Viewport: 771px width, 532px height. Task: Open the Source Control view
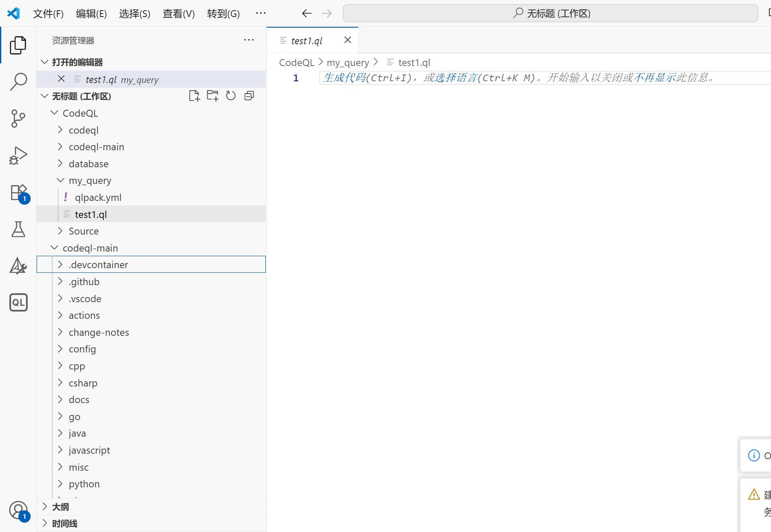click(x=18, y=118)
